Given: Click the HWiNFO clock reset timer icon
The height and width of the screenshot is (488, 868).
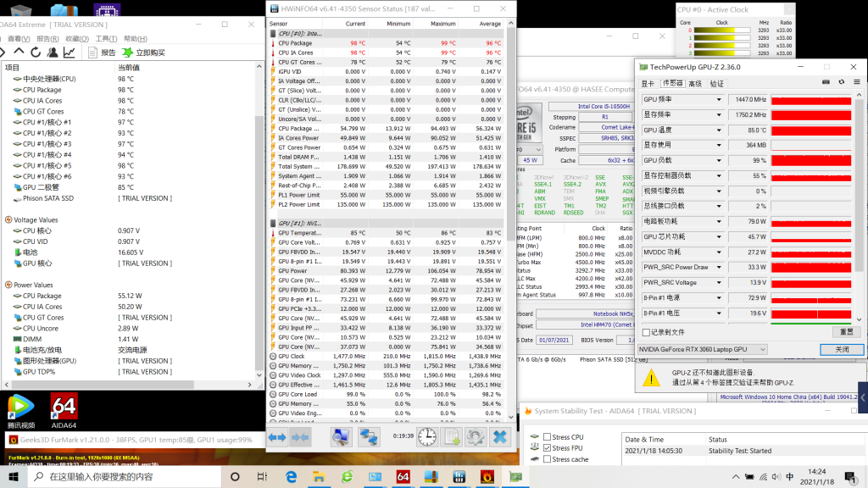Looking at the screenshot, I should (427, 436).
